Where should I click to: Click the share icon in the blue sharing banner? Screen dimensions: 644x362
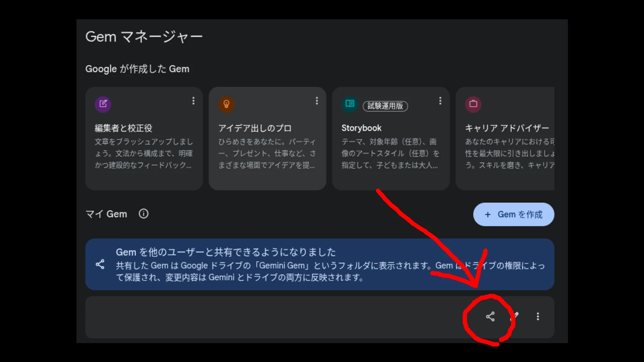tap(100, 264)
